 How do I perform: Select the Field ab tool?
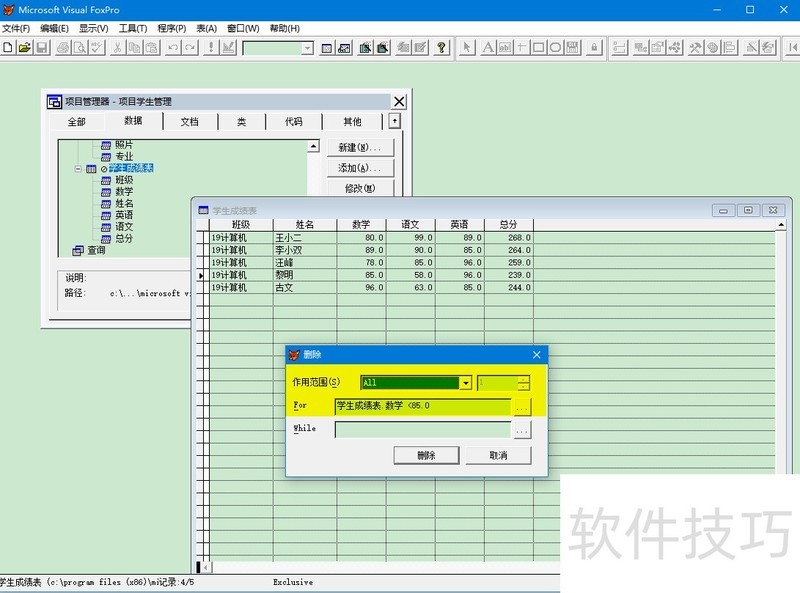pyautogui.click(x=505, y=47)
